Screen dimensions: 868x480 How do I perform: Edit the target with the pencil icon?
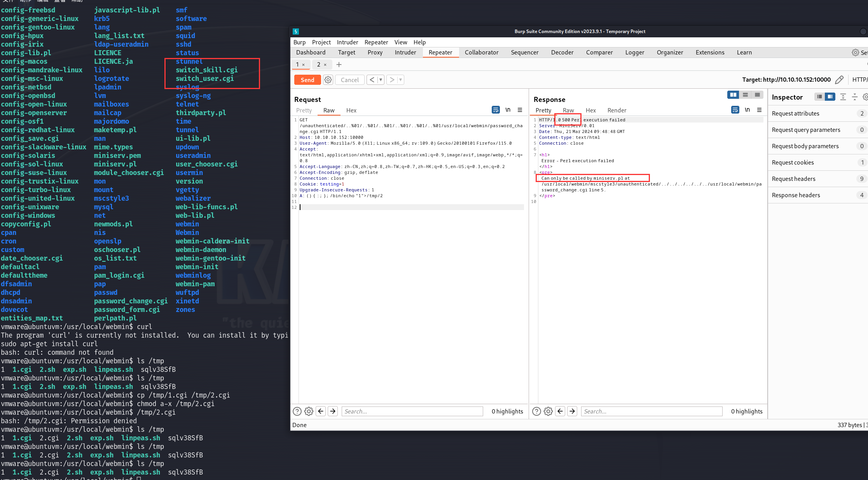[x=839, y=80]
